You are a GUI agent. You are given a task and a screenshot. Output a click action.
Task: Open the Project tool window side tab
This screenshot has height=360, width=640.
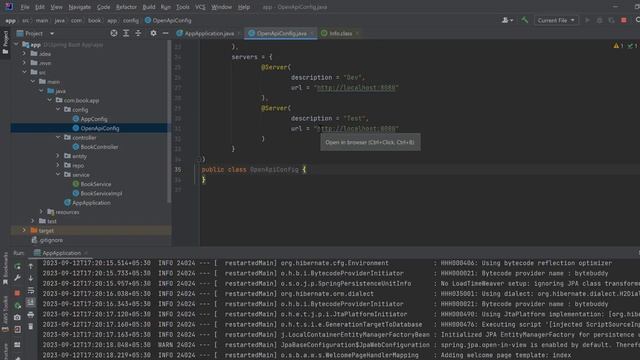click(5, 42)
